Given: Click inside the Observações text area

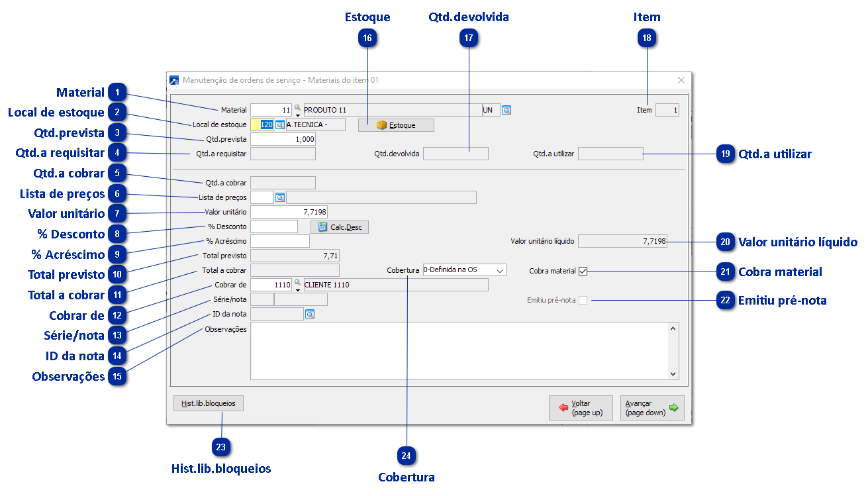Looking at the screenshot, I should (459, 350).
